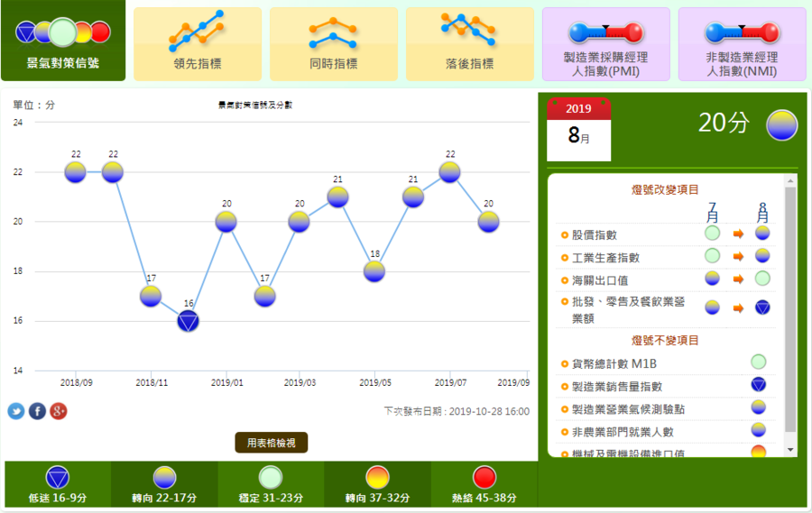Viewport: 812px width, 513px height.
Task: Switch to the 同時指標 tab
Action: [333, 43]
